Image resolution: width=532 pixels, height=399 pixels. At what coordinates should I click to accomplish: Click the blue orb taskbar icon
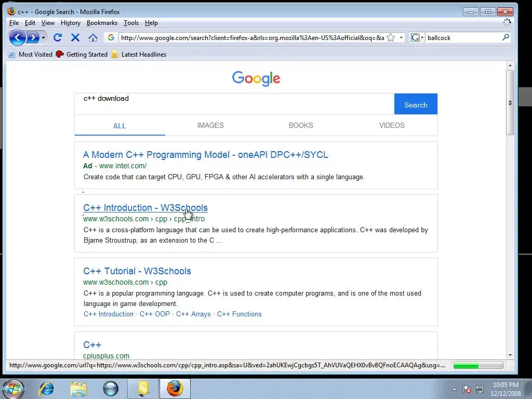pos(110,389)
